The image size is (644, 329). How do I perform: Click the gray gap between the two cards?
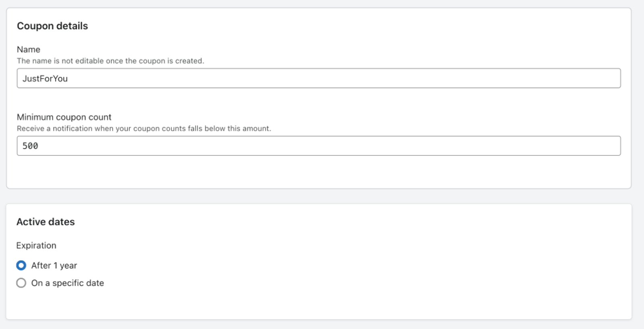point(319,196)
